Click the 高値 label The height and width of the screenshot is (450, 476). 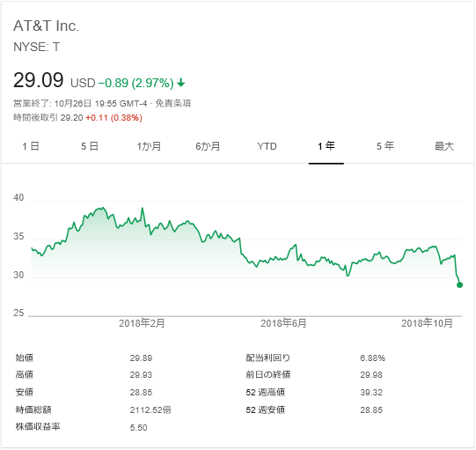(x=25, y=375)
